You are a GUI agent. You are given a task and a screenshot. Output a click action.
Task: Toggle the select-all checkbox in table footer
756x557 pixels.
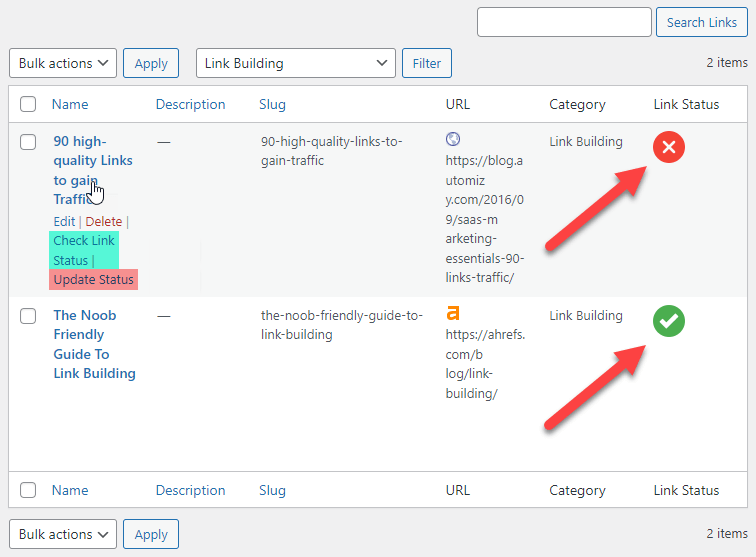click(x=28, y=490)
